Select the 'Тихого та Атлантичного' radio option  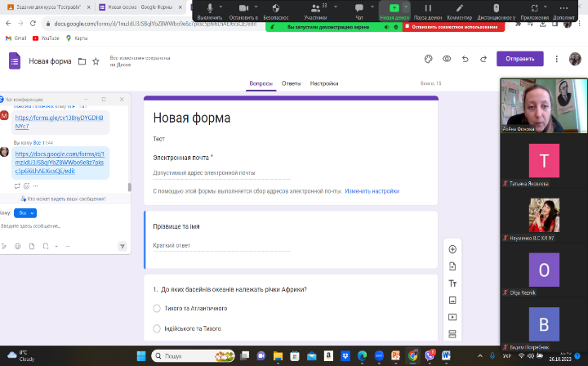[157, 308]
